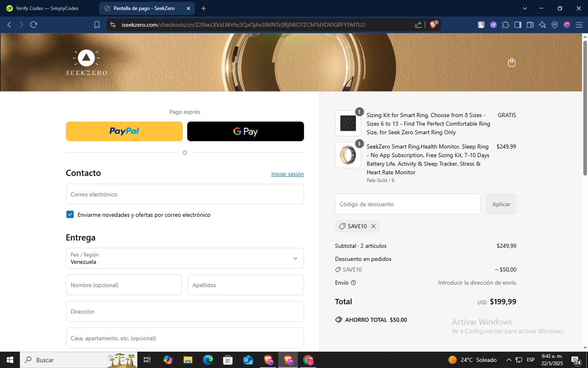The width and height of the screenshot is (588, 368).
Task: Click the Sizing Kit product thumbnail
Action: (x=348, y=123)
